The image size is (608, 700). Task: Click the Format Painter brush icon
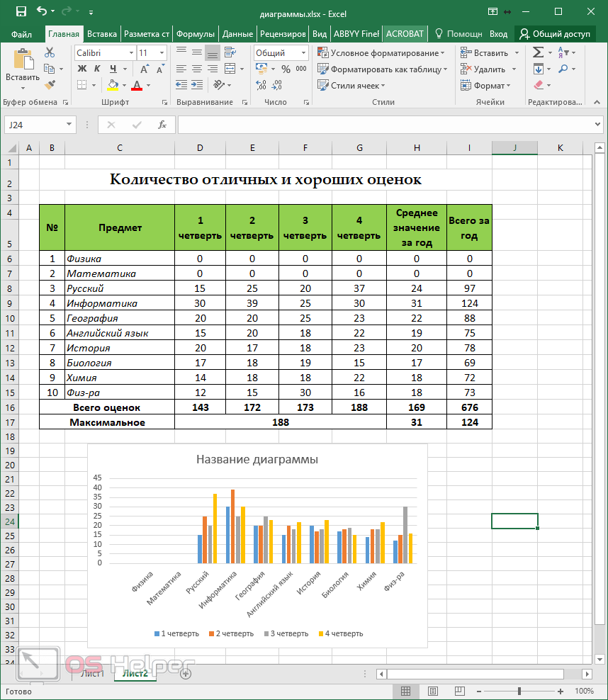[x=50, y=85]
